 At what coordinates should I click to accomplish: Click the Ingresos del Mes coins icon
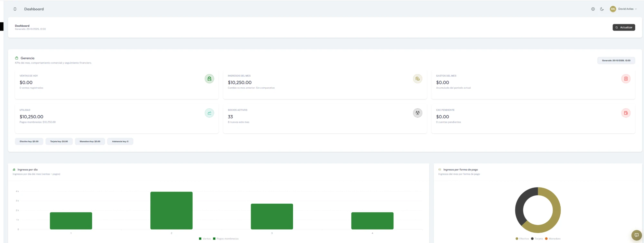tap(418, 79)
